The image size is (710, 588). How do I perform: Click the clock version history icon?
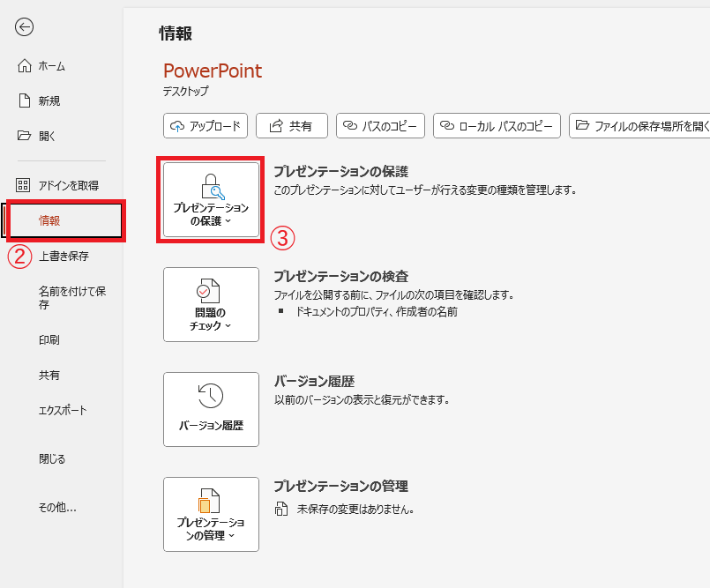[211, 395]
